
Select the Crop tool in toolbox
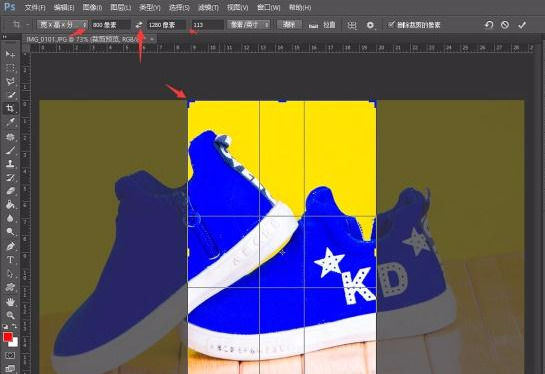(x=10, y=108)
